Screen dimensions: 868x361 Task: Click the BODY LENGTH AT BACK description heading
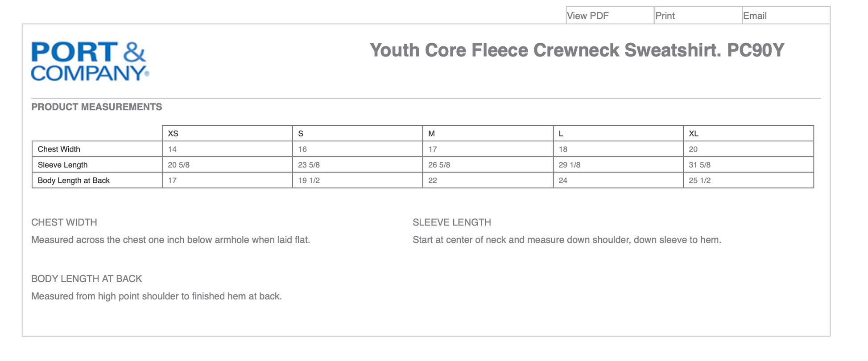click(x=87, y=279)
